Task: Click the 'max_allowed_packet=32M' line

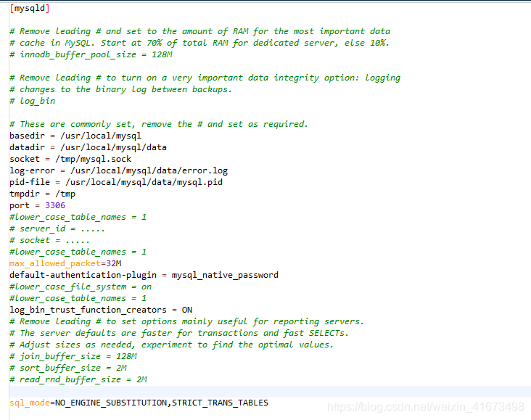Action: pos(65,263)
